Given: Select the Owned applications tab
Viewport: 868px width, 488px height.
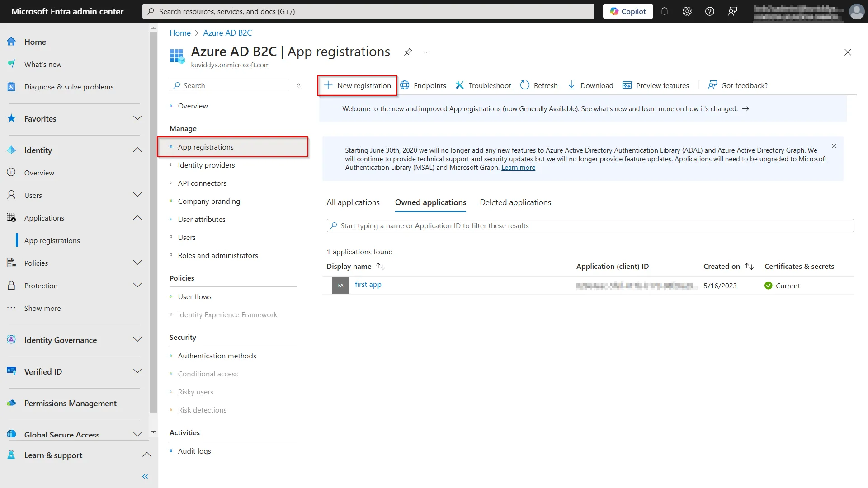Looking at the screenshot, I should [430, 202].
